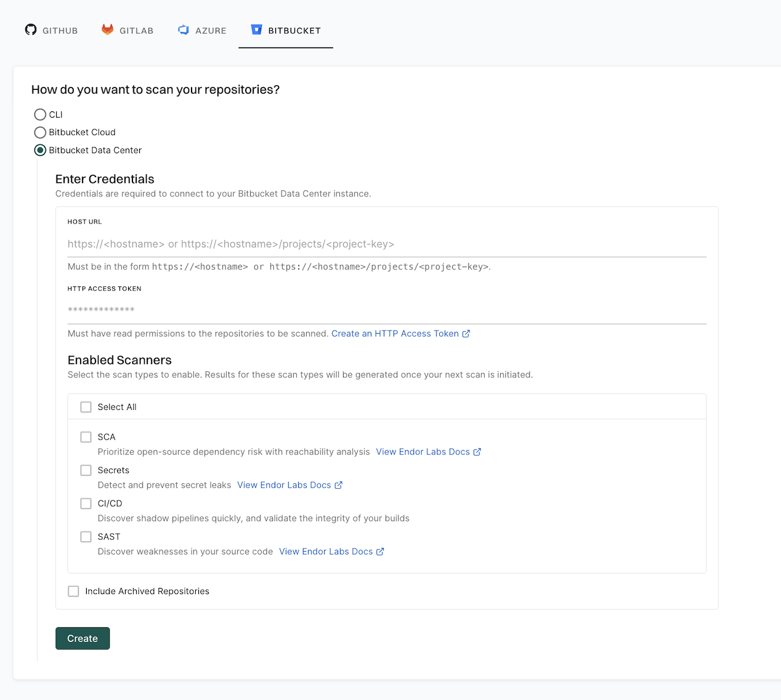Click the external link icon beside Create an HTTP Access Token
The width and height of the screenshot is (781, 700).
pyautogui.click(x=466, y=333)
